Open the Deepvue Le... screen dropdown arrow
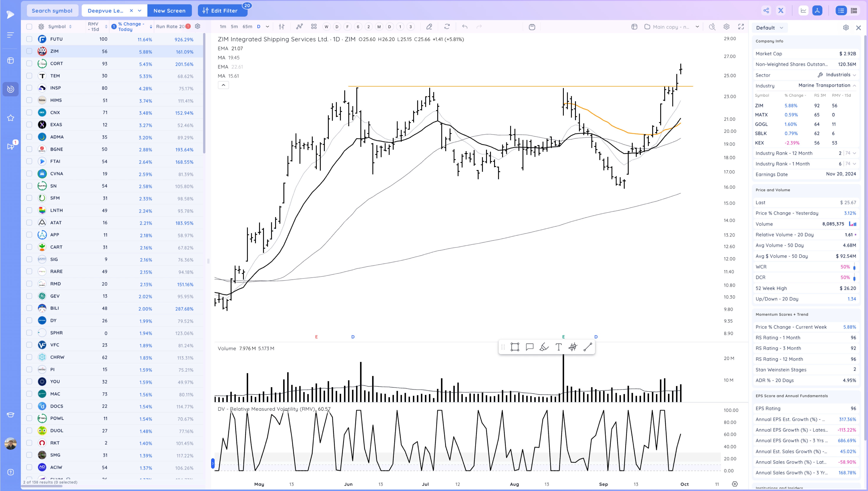 click(140, 10)
